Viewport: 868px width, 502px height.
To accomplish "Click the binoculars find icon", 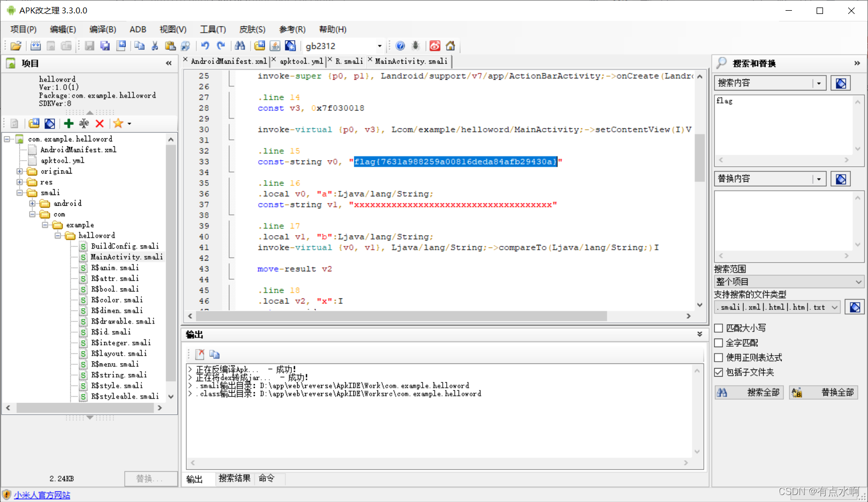I will pyautogui.click(x=240, y=46).
